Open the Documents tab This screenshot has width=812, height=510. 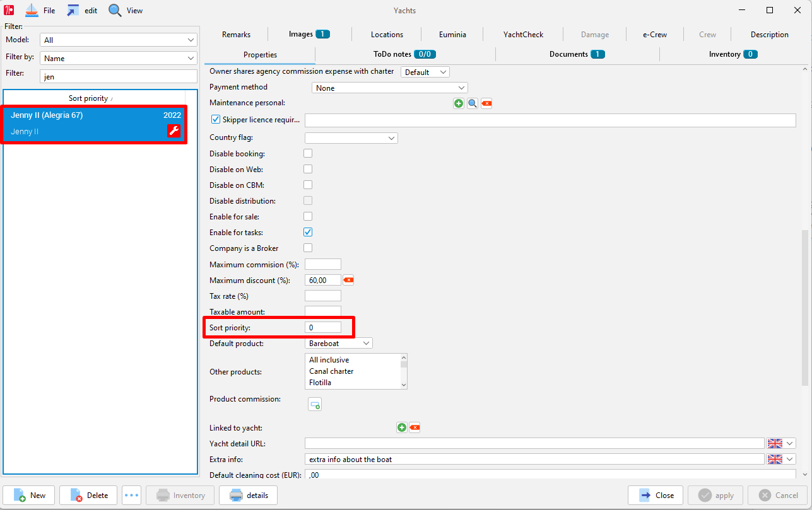577,54
